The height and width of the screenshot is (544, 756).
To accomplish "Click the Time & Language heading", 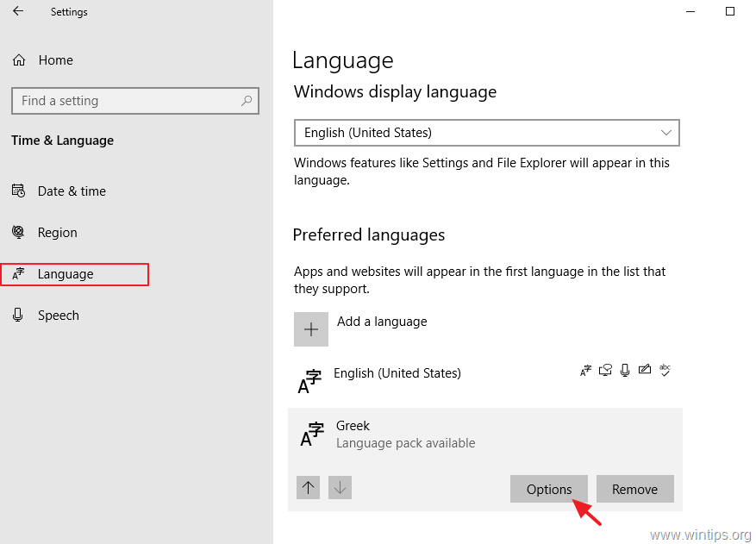I will coord(63,141).
